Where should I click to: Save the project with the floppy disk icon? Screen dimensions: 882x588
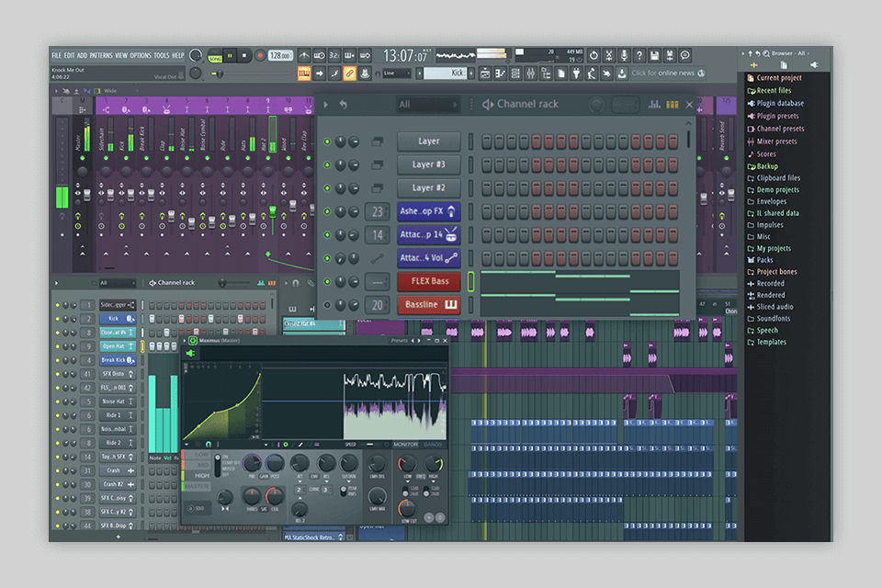click(x=655, y=56)
